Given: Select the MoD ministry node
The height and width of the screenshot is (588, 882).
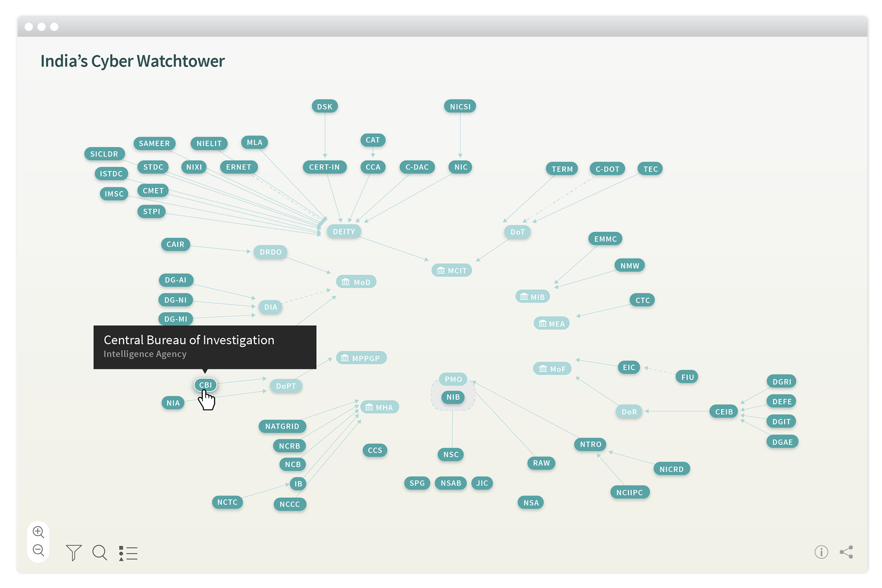Looking at the screenshot, I should pyautogui.click(x=356, y=282).
